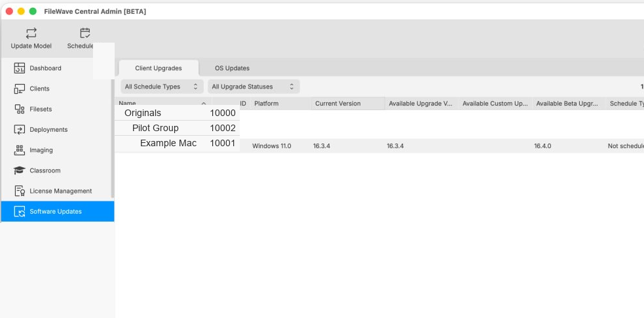Open the Imaging sidebar icon
The height and width of the screenshot is (318, 644).
click(19, 150)
